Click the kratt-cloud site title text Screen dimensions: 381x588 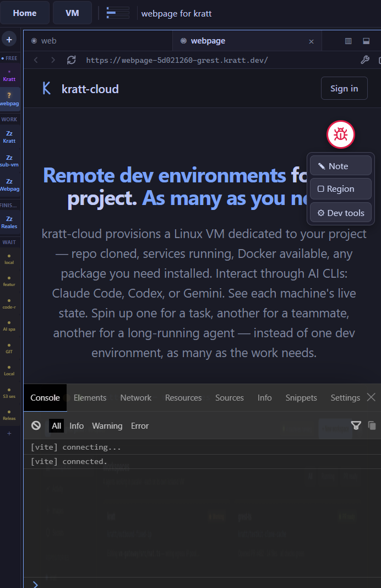click(x=90, y=89)
